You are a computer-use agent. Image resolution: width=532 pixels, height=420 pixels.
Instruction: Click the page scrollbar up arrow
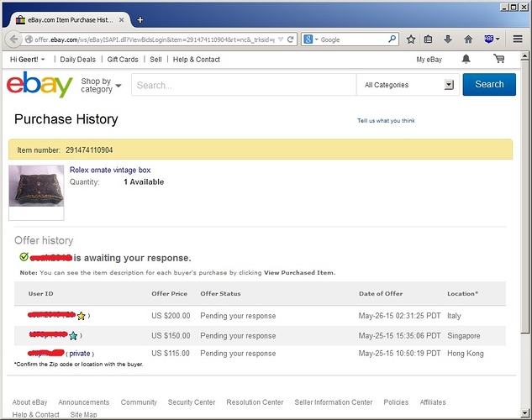[x=525, y=56]
